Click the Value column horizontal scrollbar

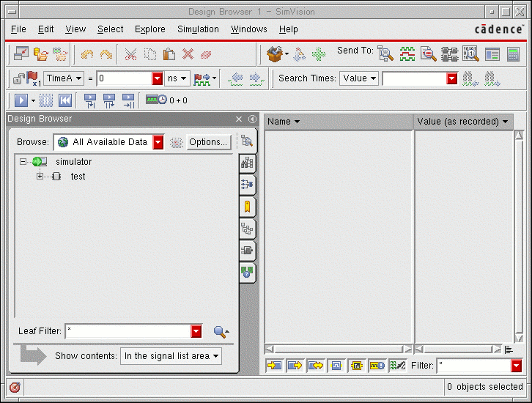(x=458, y=349)
